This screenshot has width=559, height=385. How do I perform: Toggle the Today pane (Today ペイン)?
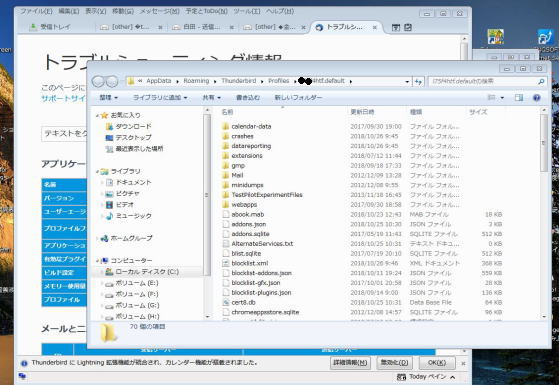pos(426,377)
